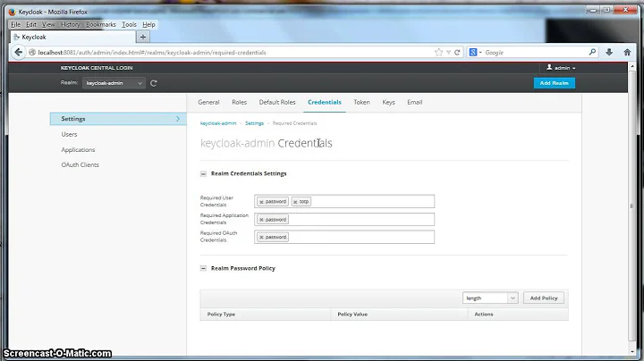Select the Credentials tab

point(325,102)
